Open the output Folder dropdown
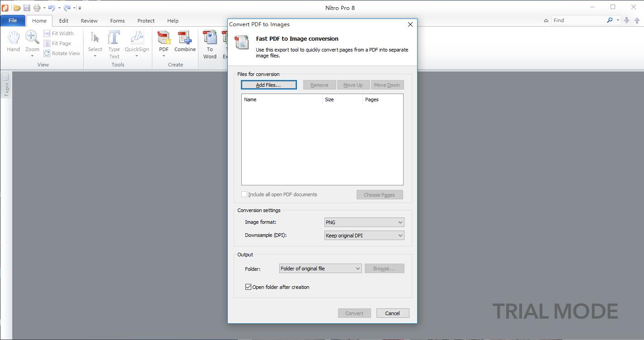The image size is (644, 340). point(320,269)
